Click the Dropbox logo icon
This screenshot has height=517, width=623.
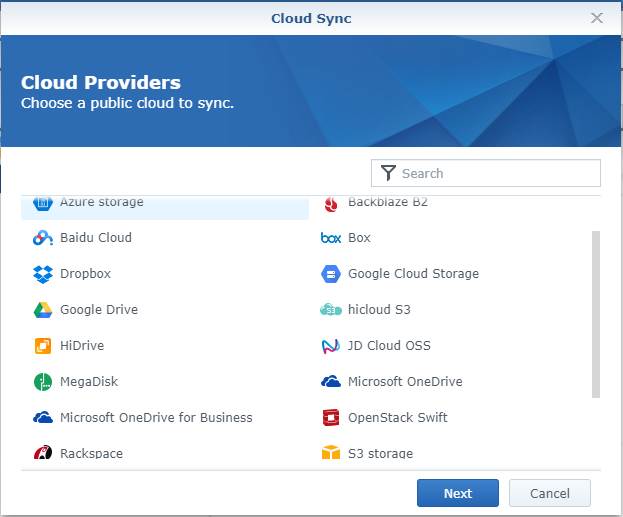coord(43,274)
